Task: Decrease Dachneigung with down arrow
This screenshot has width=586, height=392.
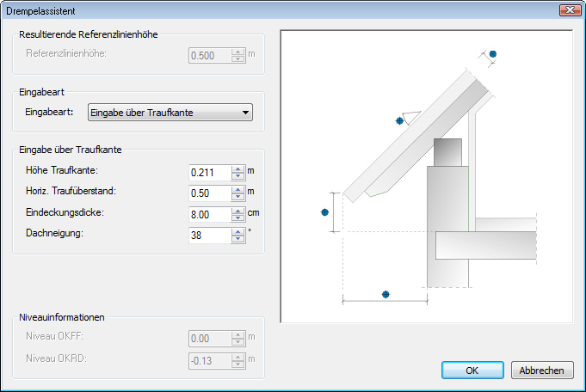Action: click(x=237, y=239)
